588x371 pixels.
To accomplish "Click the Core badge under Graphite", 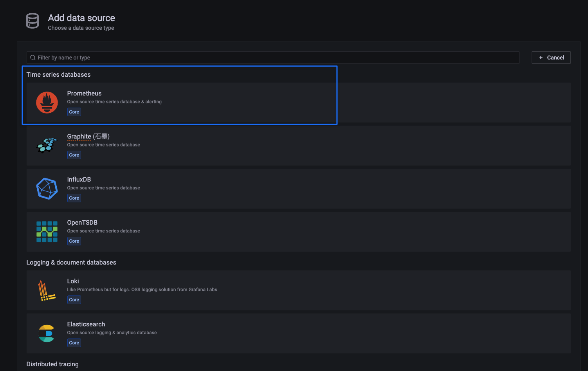I will point(74,155).
